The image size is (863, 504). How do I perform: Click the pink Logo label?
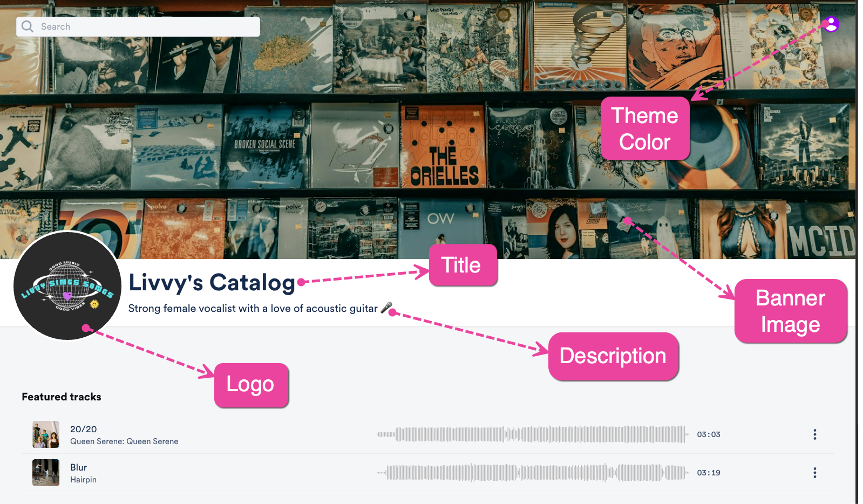[x=251, y=385]
